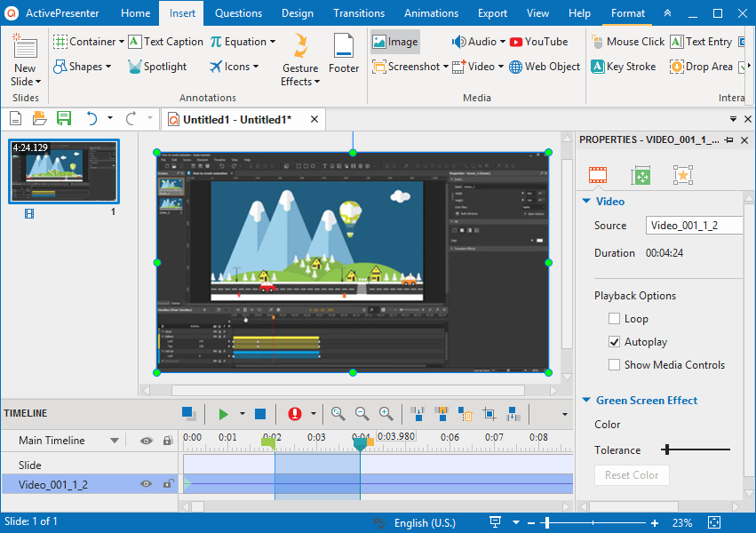Image resolution: width=756 pixels, height=533 pixels.
Task: Save the project using the Save icon
Action: click(63, 117)
